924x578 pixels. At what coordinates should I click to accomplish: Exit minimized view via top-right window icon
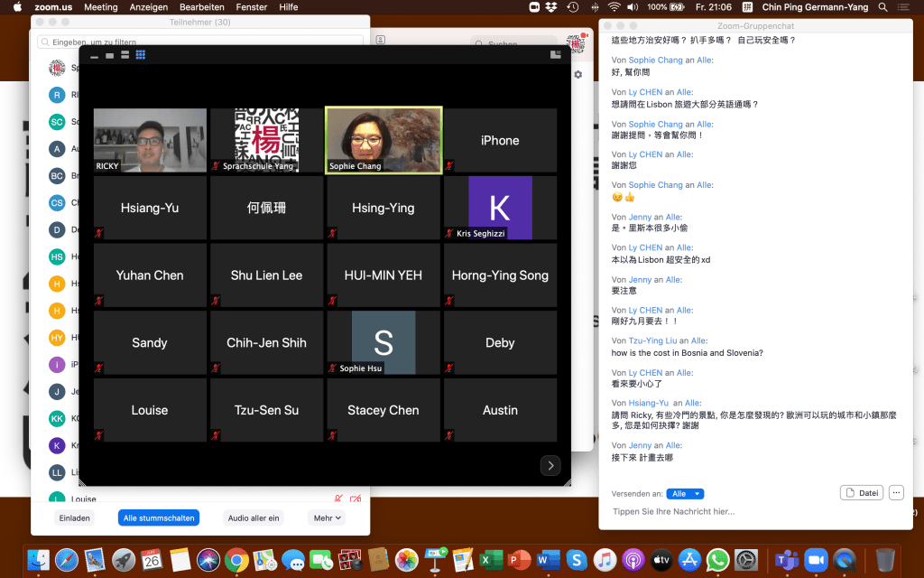click(x=555, y=55)
